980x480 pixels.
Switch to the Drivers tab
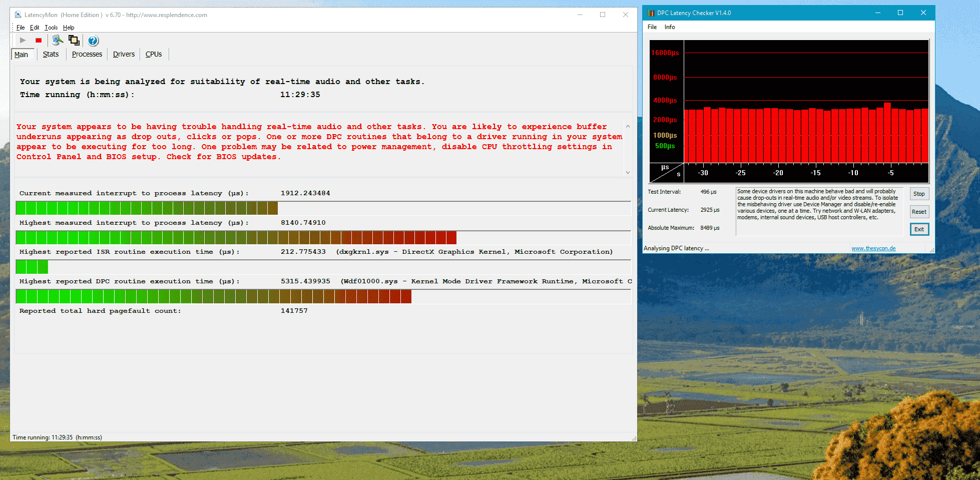(124, 54)
